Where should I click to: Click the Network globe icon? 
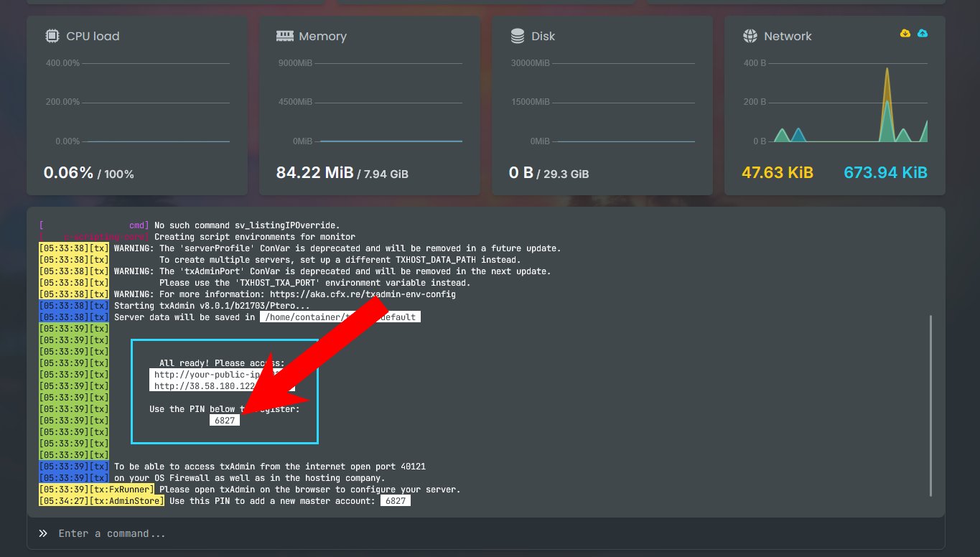point(750,36)
